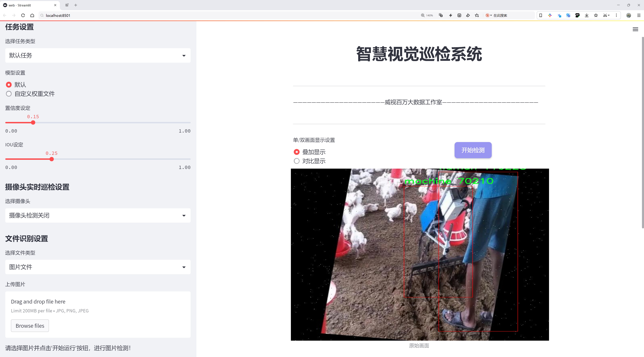Screen dimensions: 644x357
Task: Click the 智慧视觉巡检系统 page title
Action: (x=419, y=54)
